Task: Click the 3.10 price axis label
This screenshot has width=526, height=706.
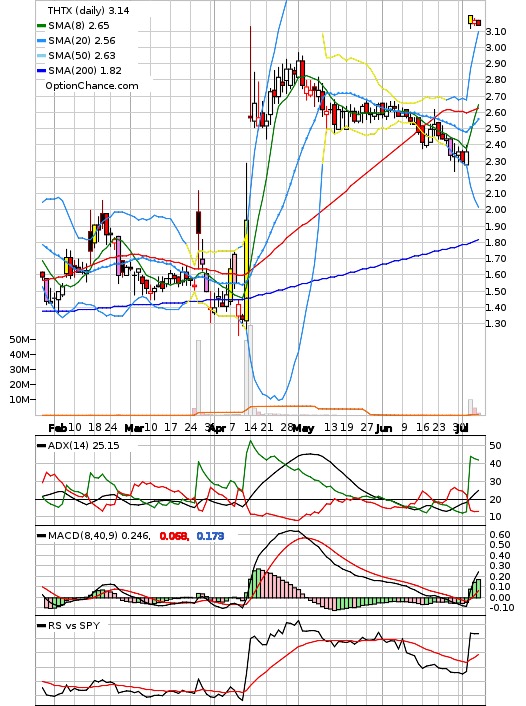Action: click(496, 32)
